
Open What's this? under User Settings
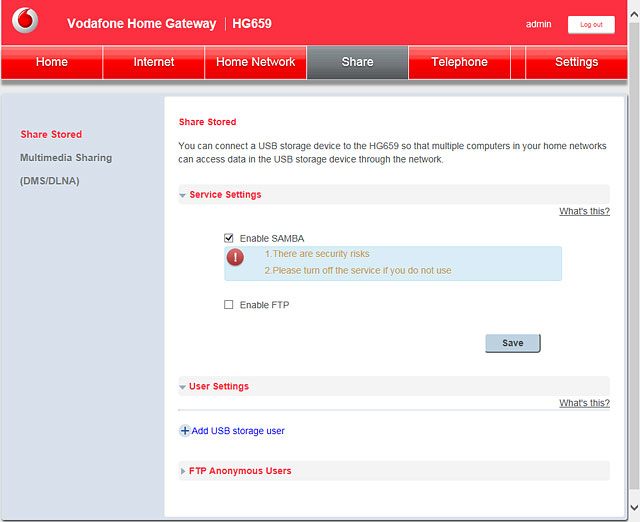(584, 403)
